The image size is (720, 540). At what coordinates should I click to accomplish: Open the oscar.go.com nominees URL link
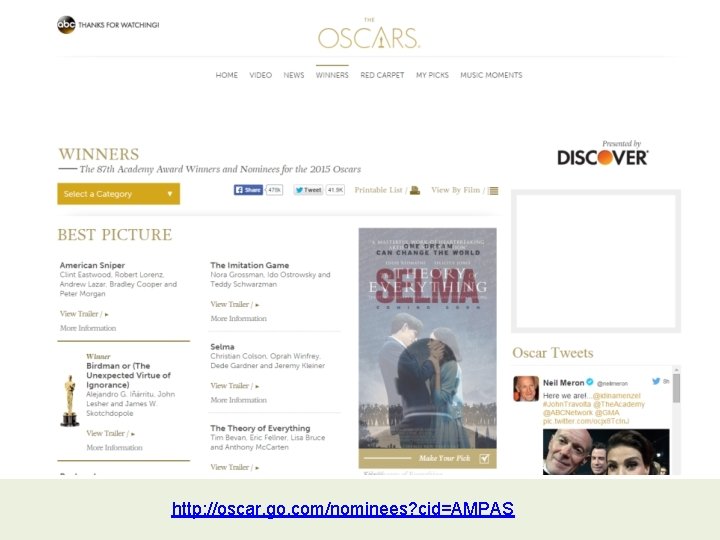pyautogui.click(x=343, y=509)
